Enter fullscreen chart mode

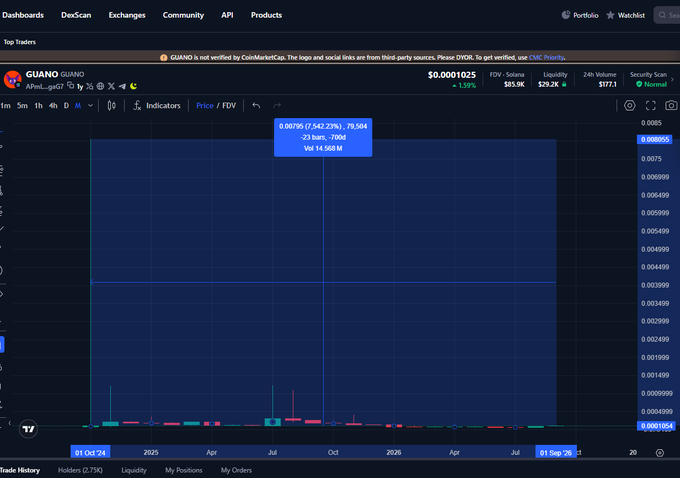point(651,105)
